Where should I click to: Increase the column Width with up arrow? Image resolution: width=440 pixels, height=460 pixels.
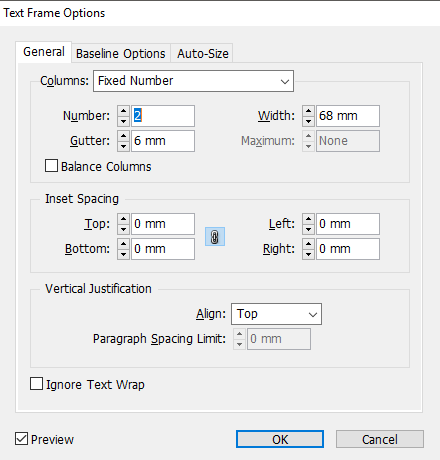click(x=308, y=111)
